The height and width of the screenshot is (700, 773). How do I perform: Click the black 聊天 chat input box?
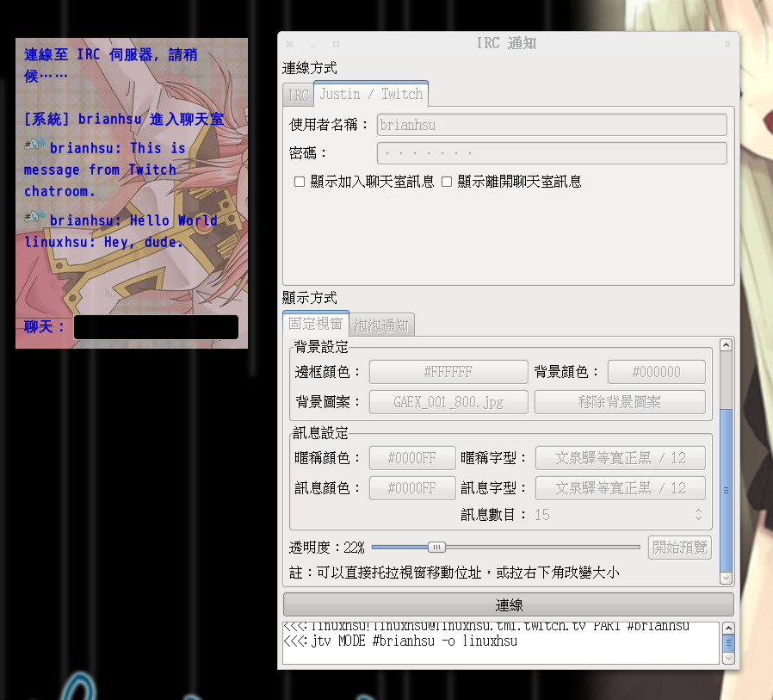pos(156,327)
